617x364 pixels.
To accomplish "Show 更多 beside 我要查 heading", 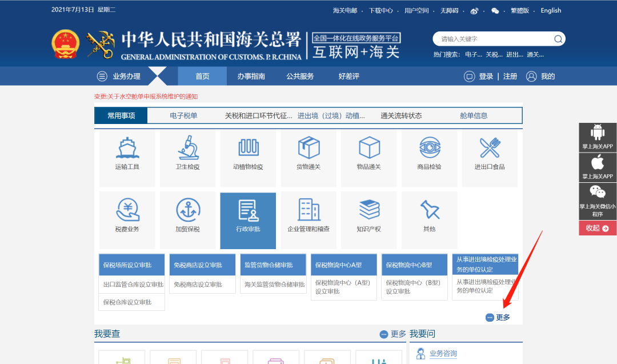I will (x=392, y=334).
